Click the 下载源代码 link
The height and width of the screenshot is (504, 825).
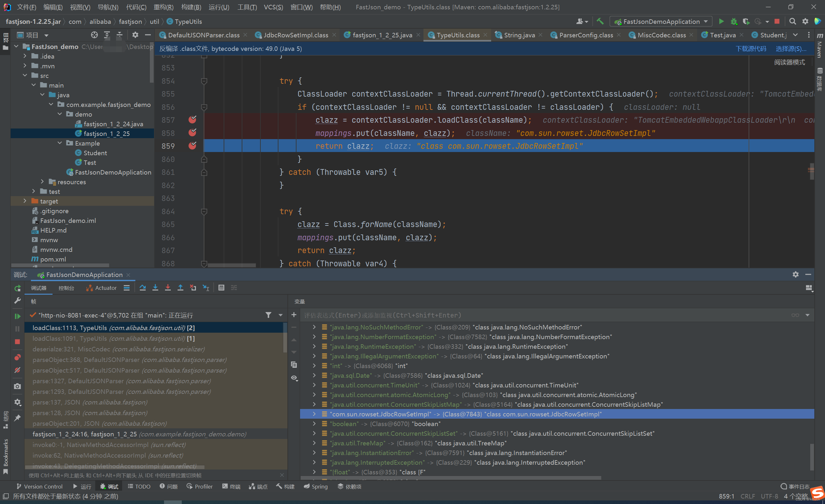pos(752,49)
